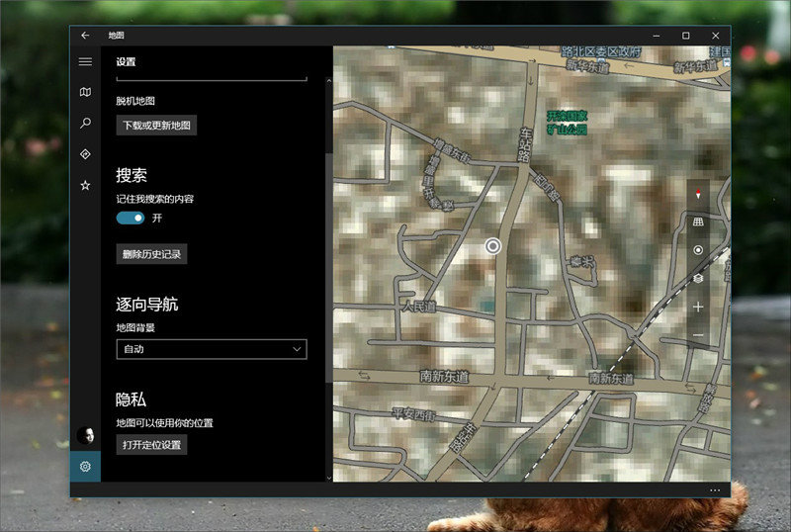Click the 隐私 section heading

click(x=132, y=399)
